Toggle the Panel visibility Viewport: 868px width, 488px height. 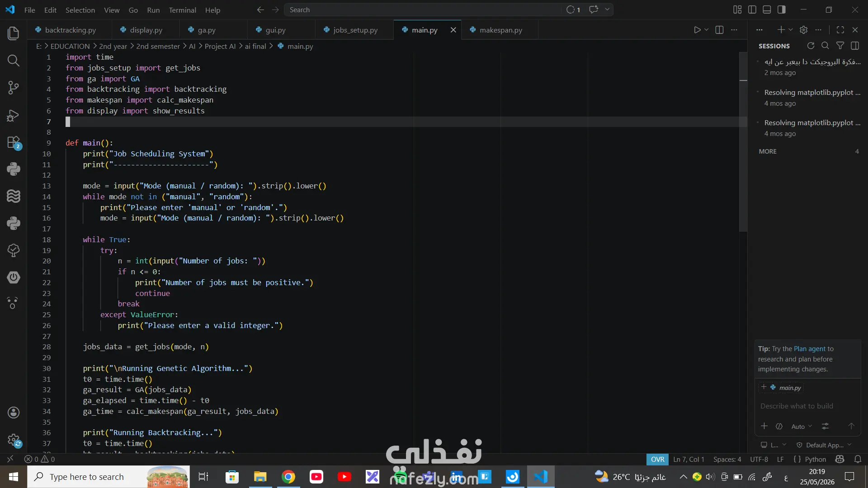point(767,10)
